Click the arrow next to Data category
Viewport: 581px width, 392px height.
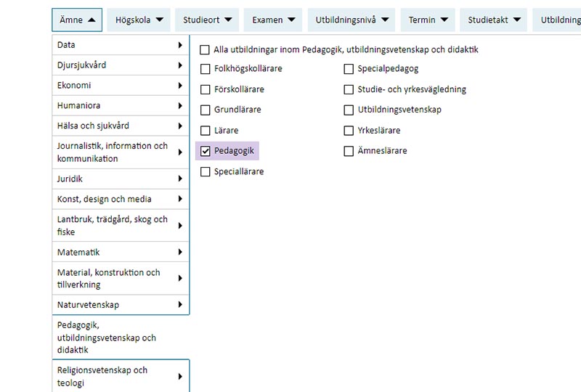click(x=179, y=45)
